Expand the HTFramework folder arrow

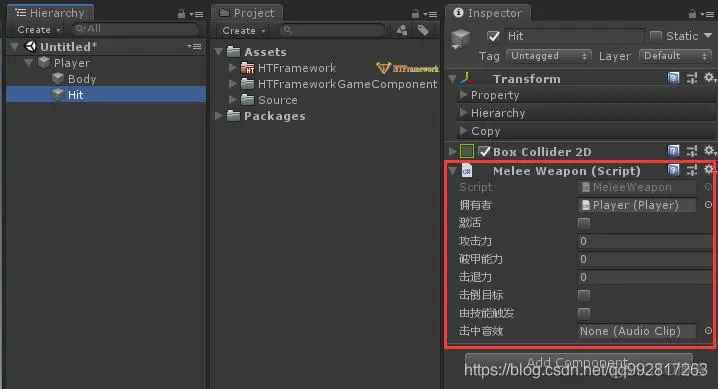(233, 68)
